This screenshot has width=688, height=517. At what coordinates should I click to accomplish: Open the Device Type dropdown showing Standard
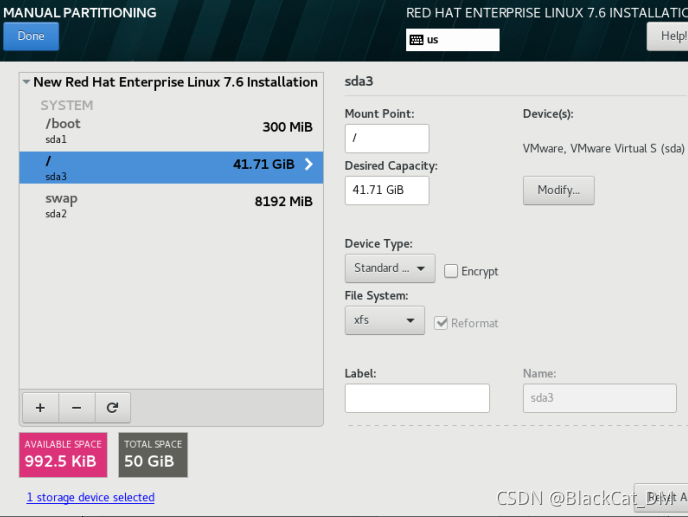pos(390,268)
